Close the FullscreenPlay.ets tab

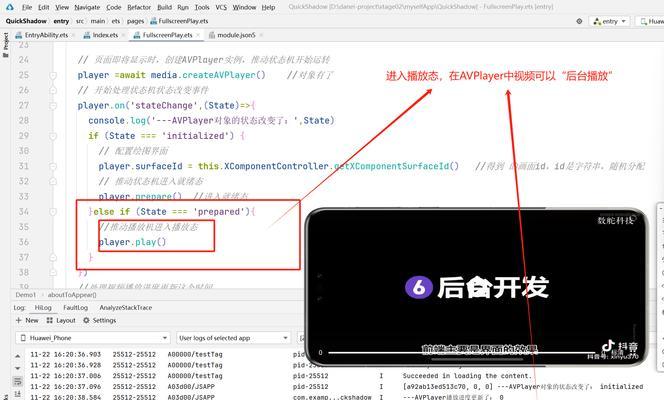(x=198, y=35)
